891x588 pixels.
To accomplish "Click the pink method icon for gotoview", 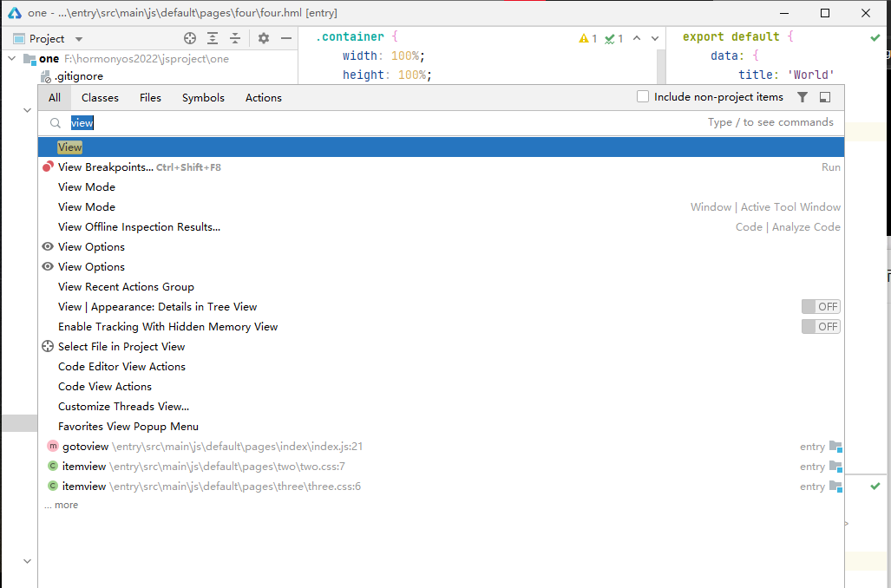I will (x=52, y=446).
